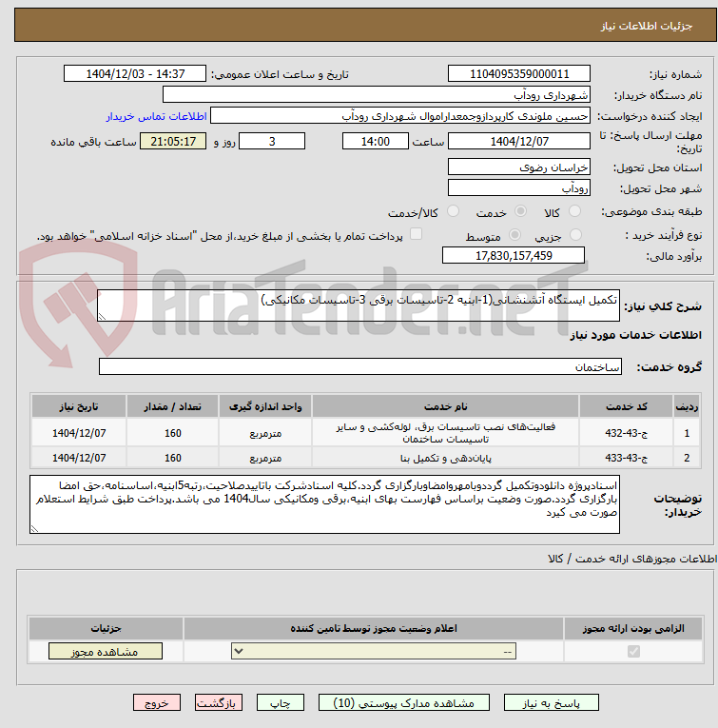Click the announcement date field 1404/12/03 - 14:37
Screen dimensions: 718x728
tap(135, 74)
